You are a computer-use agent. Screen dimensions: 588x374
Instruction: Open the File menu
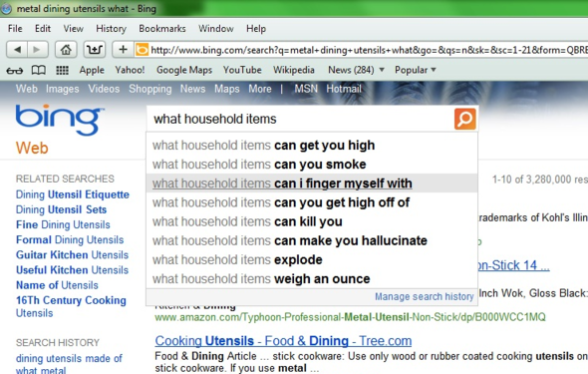tap(15, 29)
